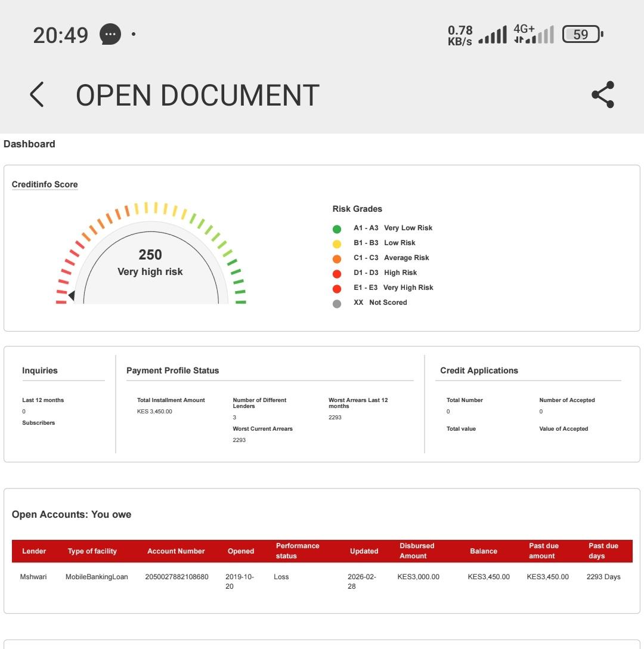Tap the Updated column header
644x649 pixels.
coord(364,551)
